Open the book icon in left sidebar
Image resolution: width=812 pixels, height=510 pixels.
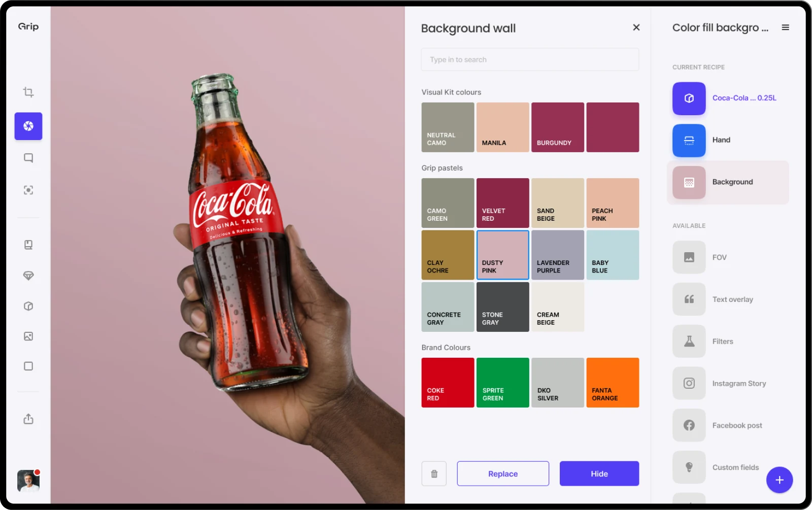[28, 245]
